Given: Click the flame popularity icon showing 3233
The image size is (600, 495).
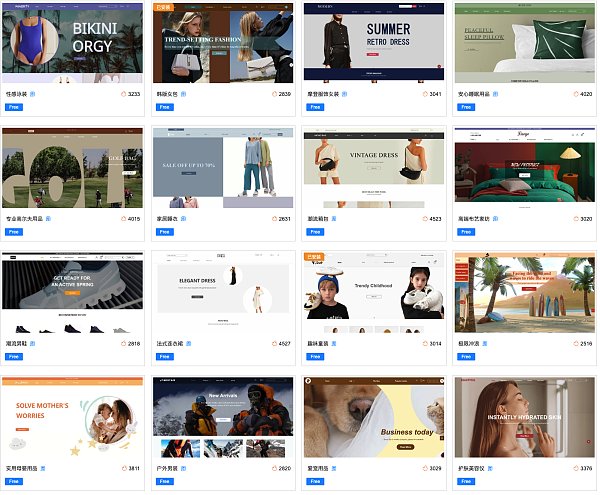Looking at the screenshot, I should (124, 94).
